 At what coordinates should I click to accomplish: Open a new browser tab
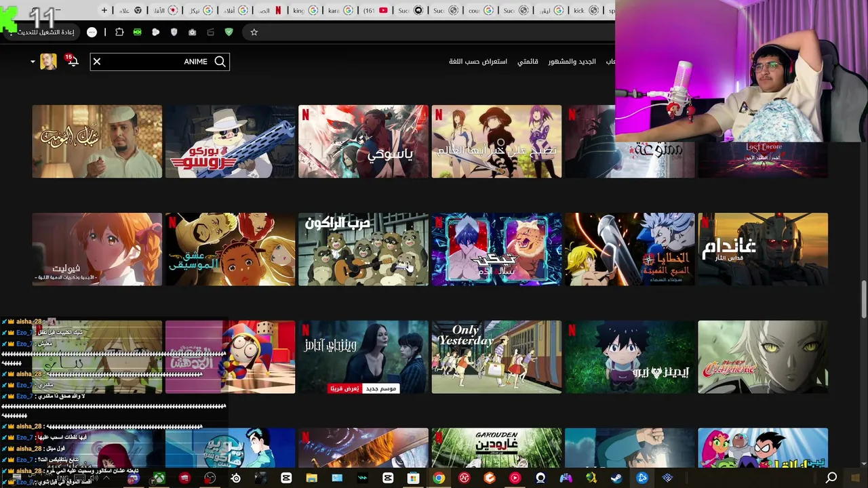point(104,10)
